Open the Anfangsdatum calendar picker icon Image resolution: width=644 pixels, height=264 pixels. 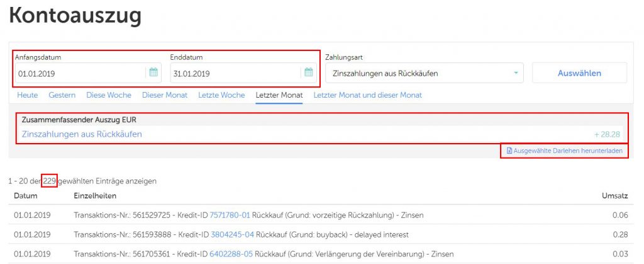153,73
